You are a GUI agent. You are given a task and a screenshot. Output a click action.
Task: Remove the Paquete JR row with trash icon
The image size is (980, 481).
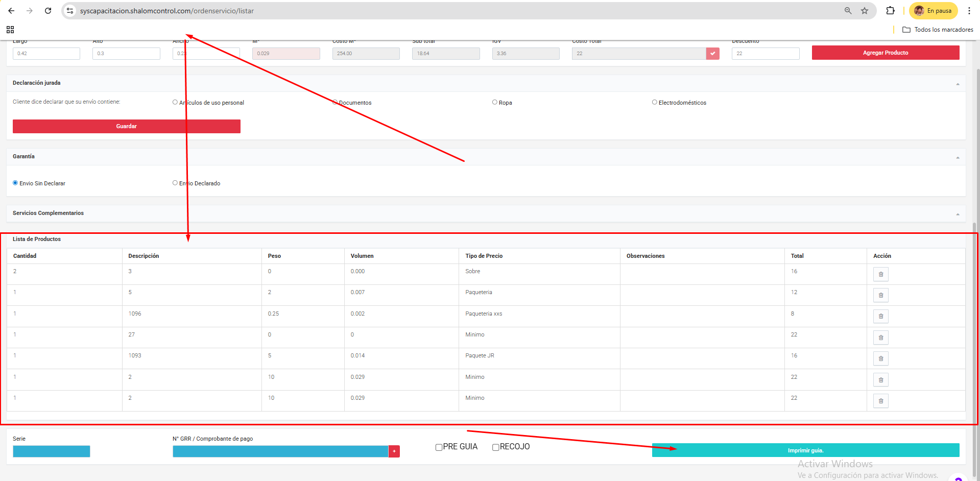point(880,359)
